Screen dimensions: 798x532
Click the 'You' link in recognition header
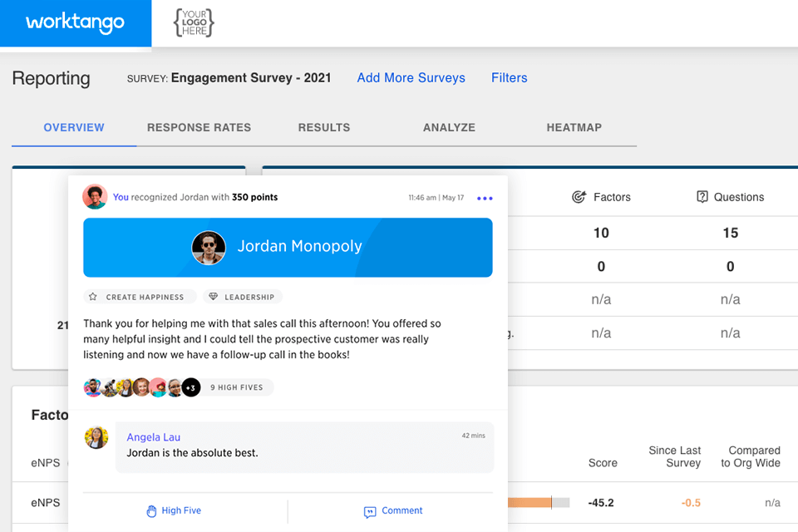pyautogui.click(x=121, y=198)
